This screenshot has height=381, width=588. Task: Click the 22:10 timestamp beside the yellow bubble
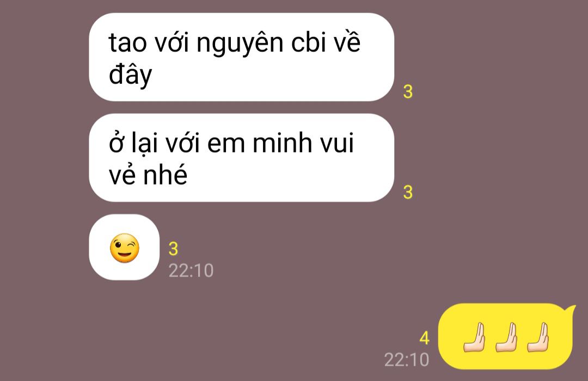pyautogui.click(x=407, y=360)
